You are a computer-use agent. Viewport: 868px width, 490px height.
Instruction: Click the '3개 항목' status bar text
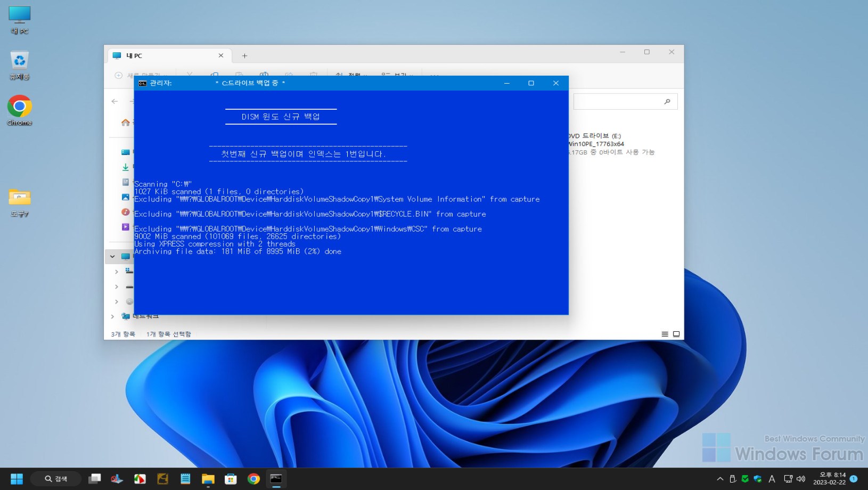pyautogui.click(x=122, y=334)
